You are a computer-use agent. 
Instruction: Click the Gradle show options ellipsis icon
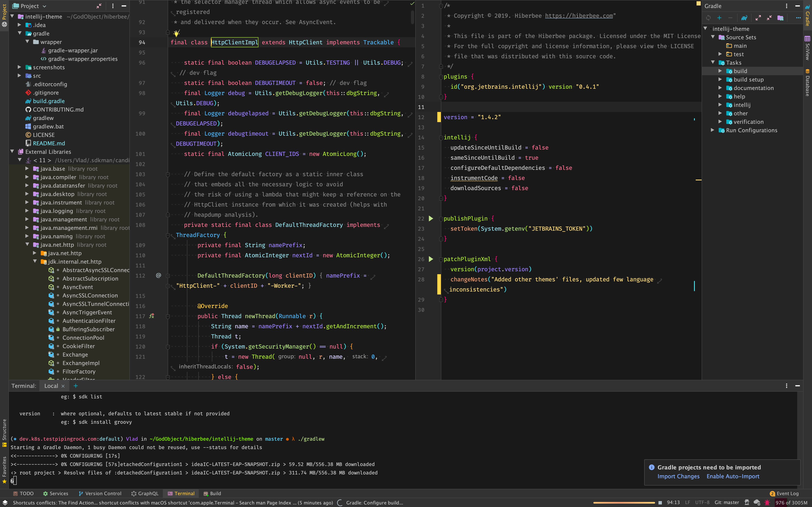pos(798,18)
